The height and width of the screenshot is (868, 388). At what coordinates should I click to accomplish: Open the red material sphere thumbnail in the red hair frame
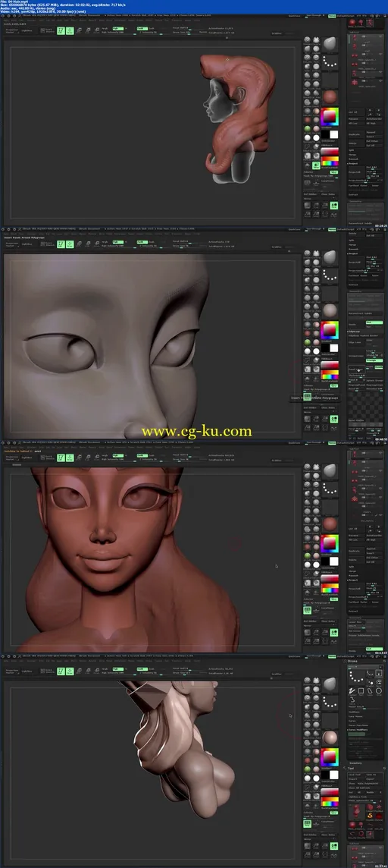pos(330,97)
